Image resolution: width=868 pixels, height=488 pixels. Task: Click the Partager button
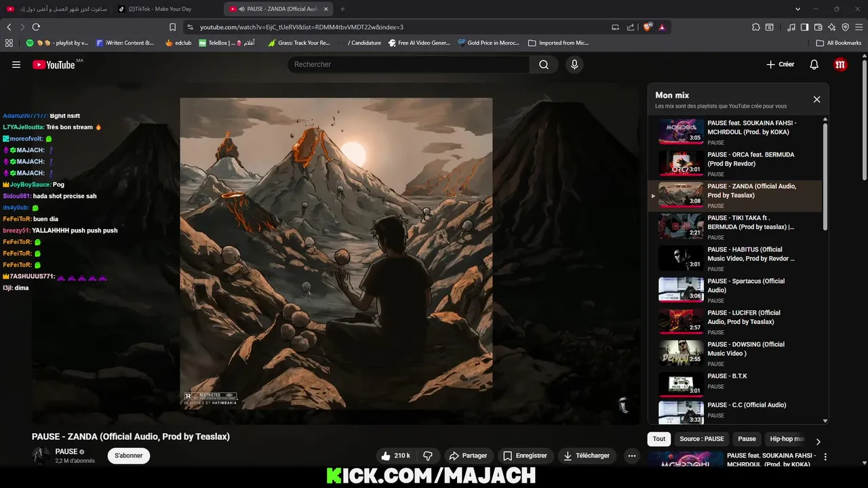coord(469,455)
